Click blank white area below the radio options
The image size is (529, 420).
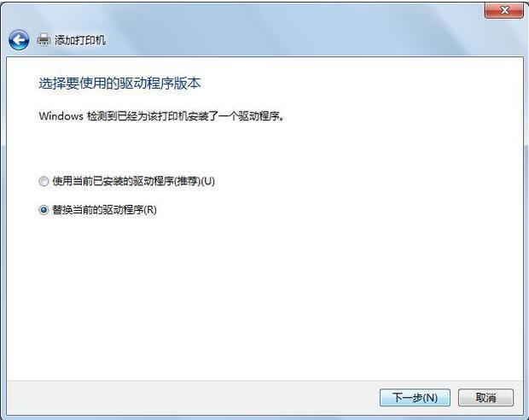(264, 297)
